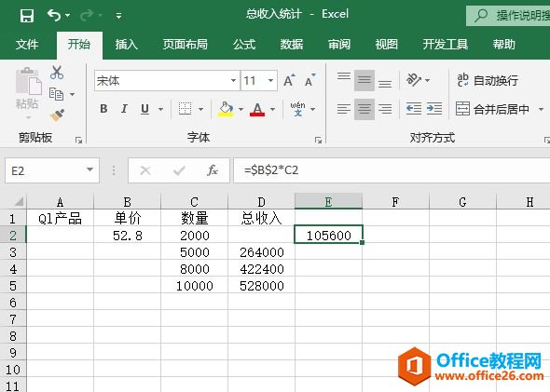Click Wrap Text (自动换行) button
550x392 pixels.
pos(488,81)
